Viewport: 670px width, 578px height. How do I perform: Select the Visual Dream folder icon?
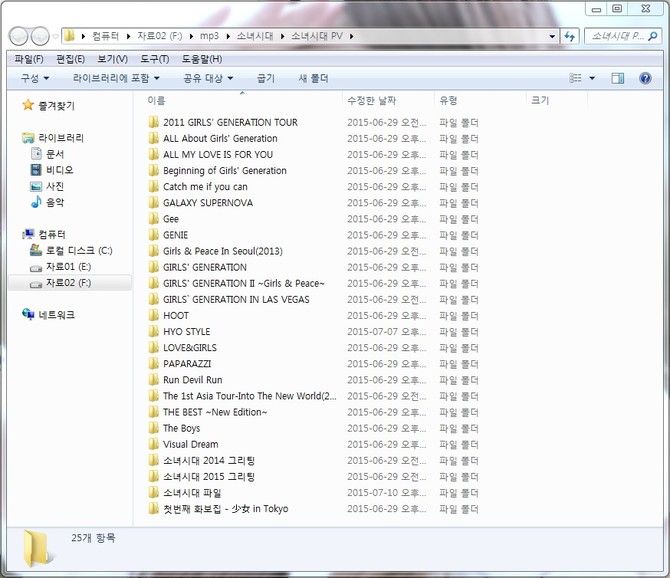153,444
